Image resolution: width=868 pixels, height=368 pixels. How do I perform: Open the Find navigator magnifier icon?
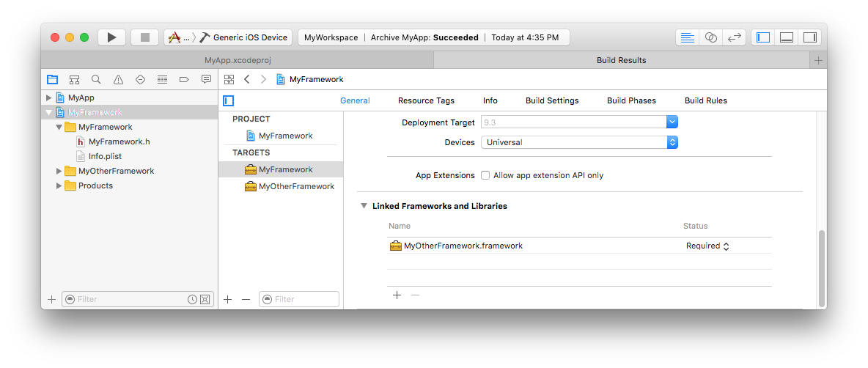click(96, 79)
